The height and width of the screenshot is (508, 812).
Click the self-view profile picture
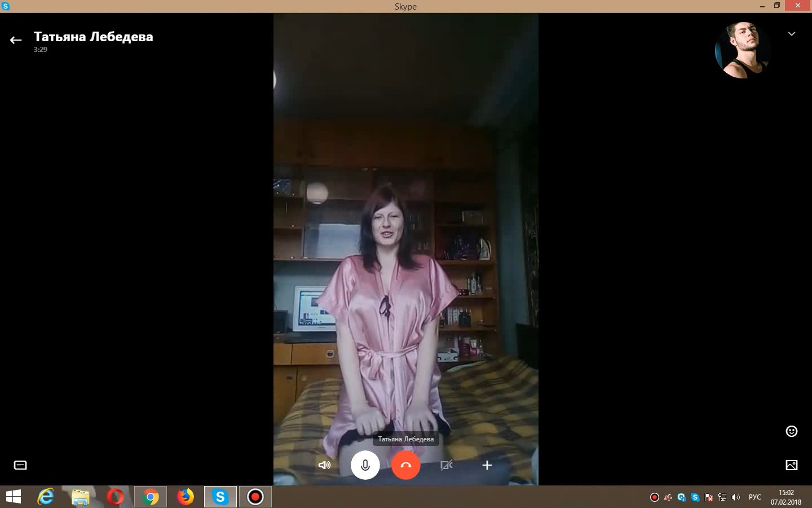tap(743, 50)
